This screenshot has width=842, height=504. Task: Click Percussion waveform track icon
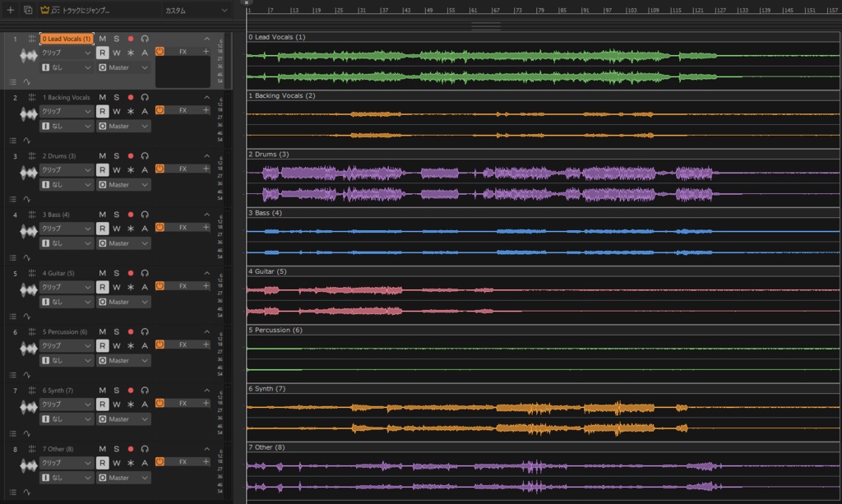point(28,349)
